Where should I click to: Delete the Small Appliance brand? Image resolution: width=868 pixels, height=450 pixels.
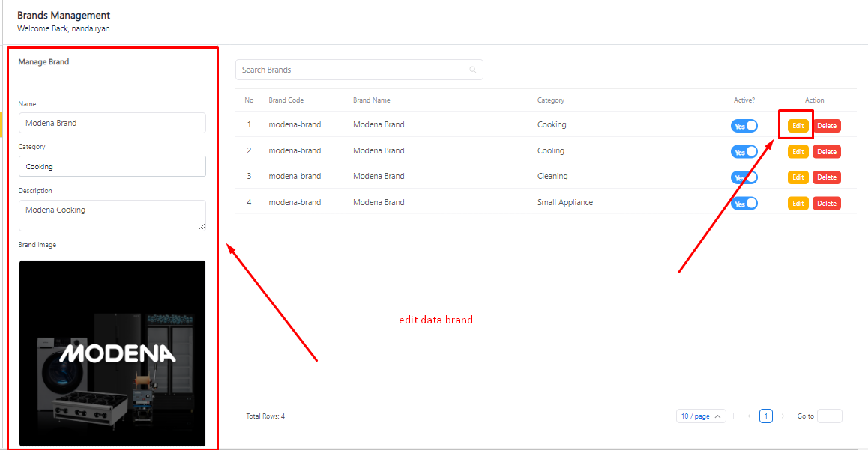tap(826, 204)
